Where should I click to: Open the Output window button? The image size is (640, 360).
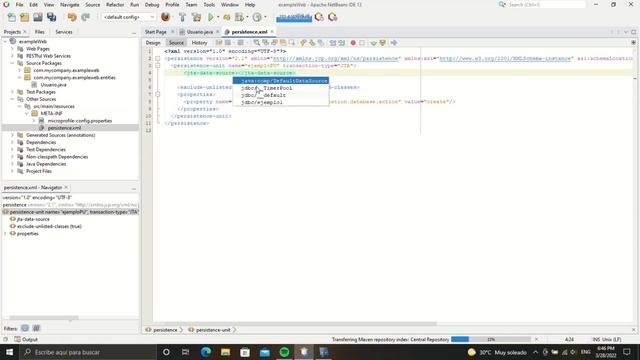[26, 339]
